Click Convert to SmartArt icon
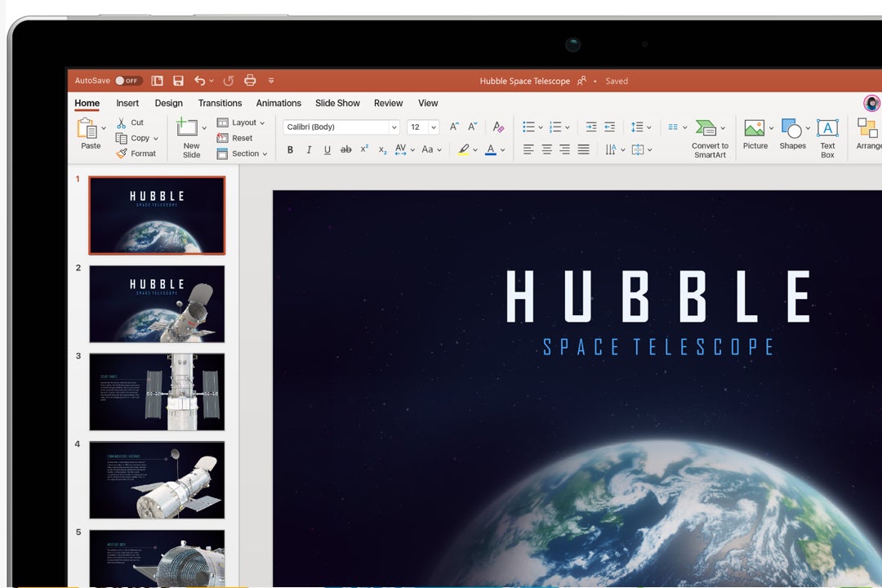Image resolution: width=882 pixels, height=588 pixels. (x=706, y=128)
